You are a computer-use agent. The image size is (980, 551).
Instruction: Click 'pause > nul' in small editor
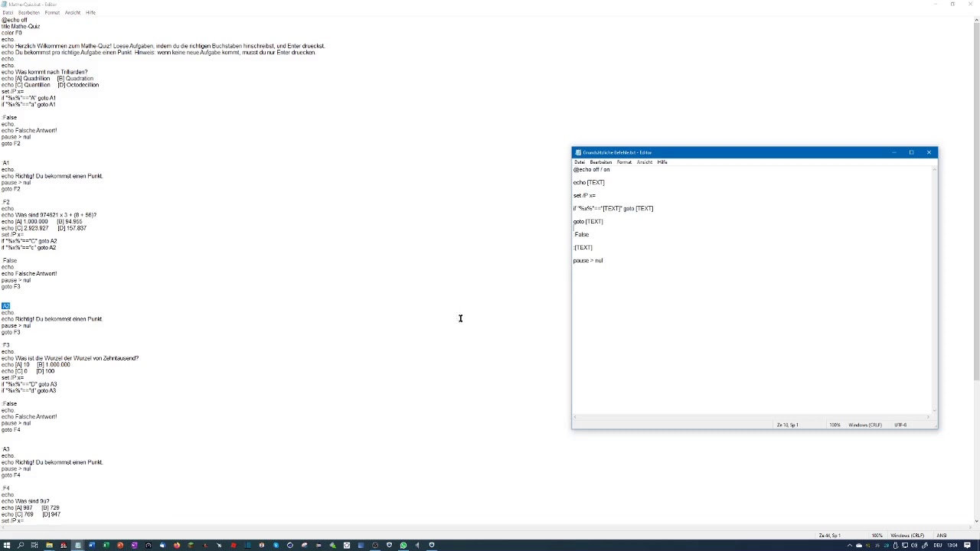pos(588,260)
